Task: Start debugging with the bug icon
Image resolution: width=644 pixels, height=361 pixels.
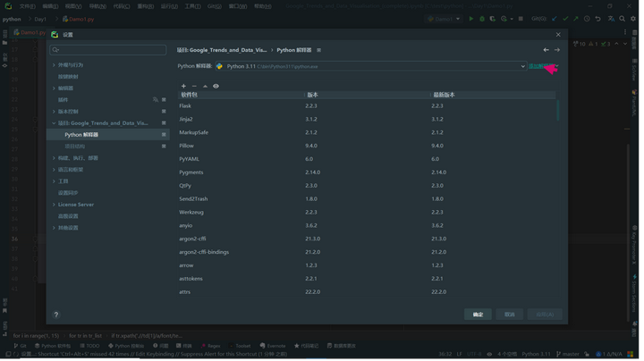Action: click(x=482, y=19)
